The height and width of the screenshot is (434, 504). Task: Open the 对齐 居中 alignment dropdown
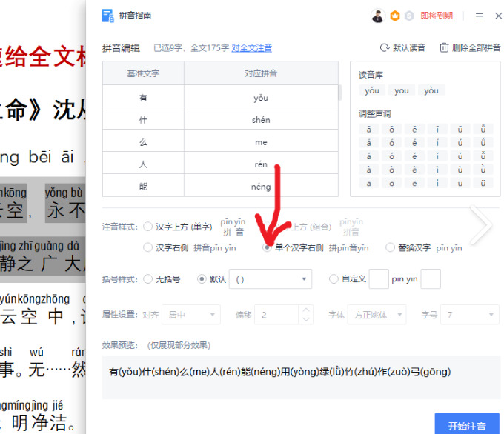pos(191,315)
